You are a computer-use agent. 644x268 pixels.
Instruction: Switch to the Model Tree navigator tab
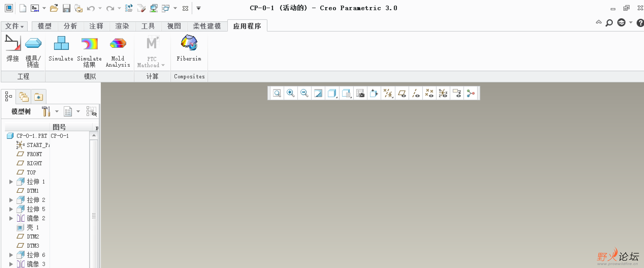coord(8,97)
